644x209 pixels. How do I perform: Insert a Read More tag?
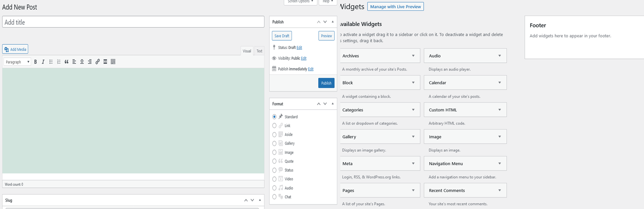pos(105,62)
